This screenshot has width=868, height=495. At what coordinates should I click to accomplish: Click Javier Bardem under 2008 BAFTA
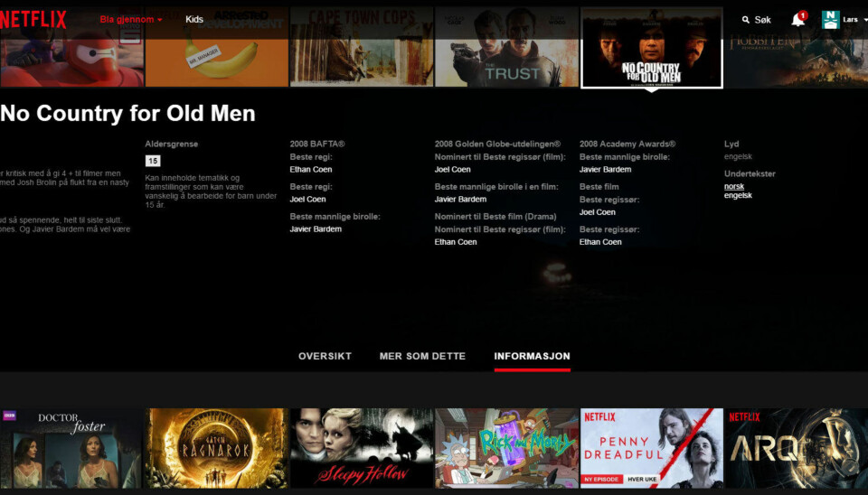coord(316,229)
